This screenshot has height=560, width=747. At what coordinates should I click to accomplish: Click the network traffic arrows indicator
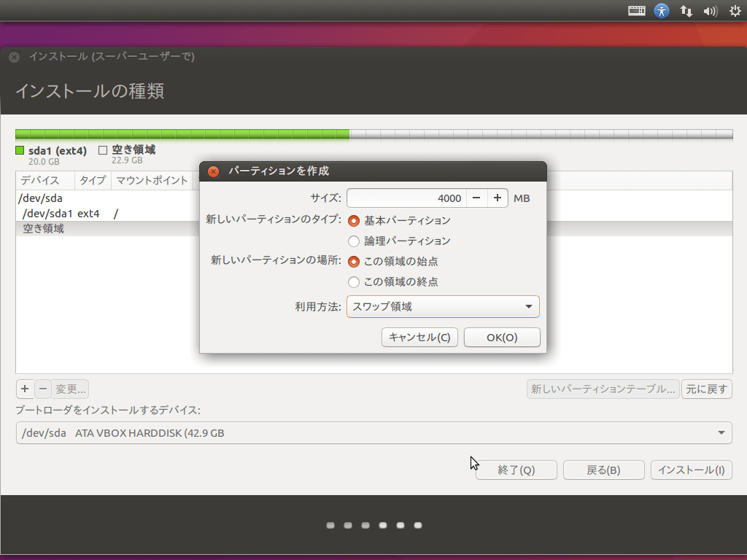685,10
